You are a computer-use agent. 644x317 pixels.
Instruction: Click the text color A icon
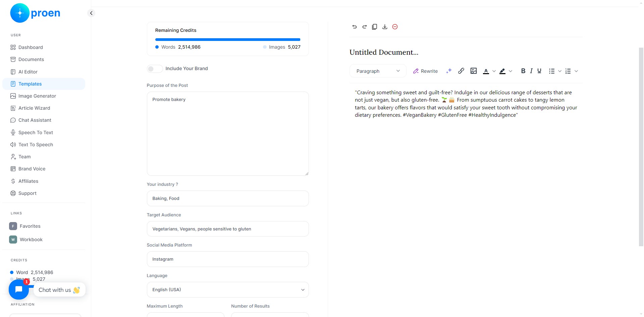[486, 71]
